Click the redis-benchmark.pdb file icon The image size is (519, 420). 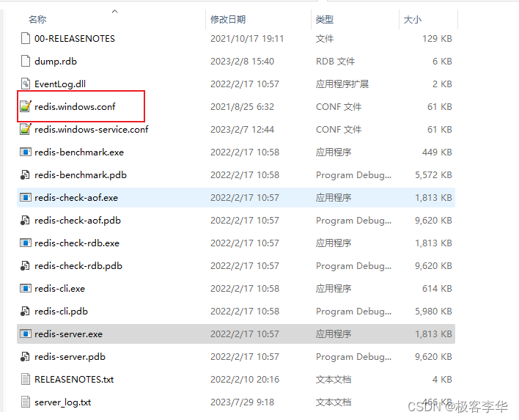[x=25, y=174]
